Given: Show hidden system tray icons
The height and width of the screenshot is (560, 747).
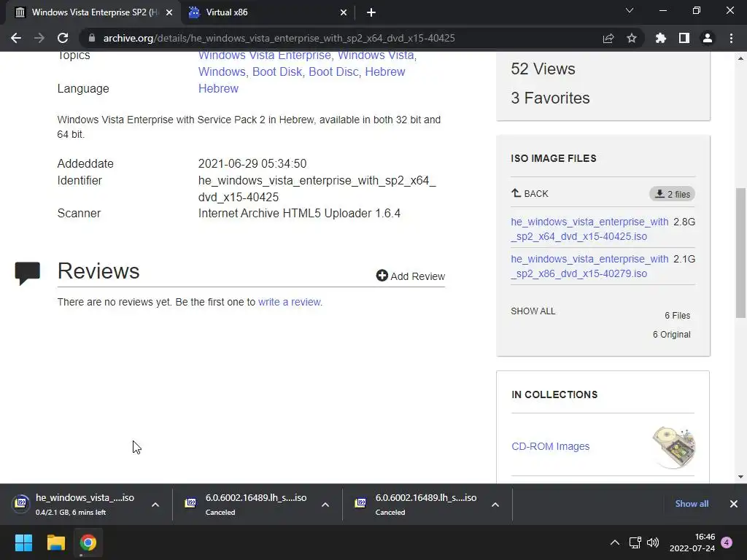Looking at the screenshot, I should click(615, 542).
